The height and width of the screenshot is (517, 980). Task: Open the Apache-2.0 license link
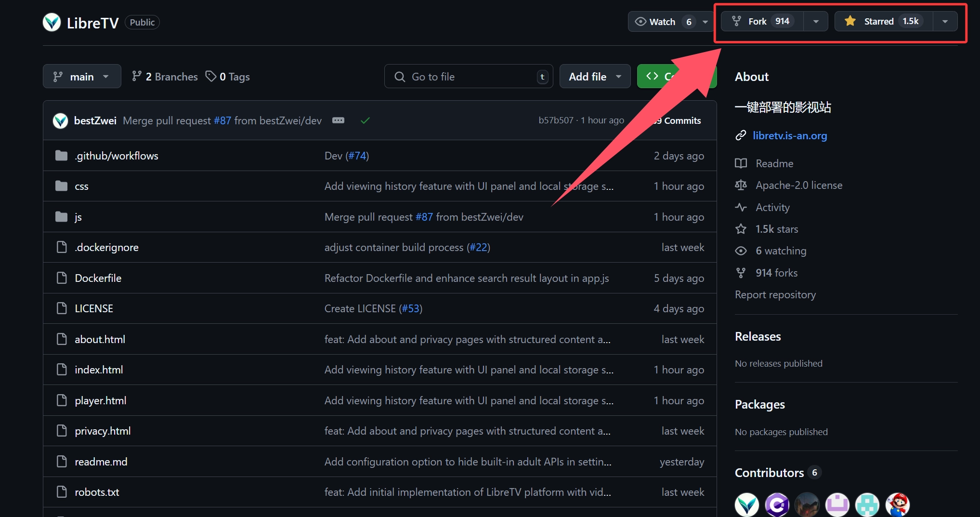[x=799, y=185]
